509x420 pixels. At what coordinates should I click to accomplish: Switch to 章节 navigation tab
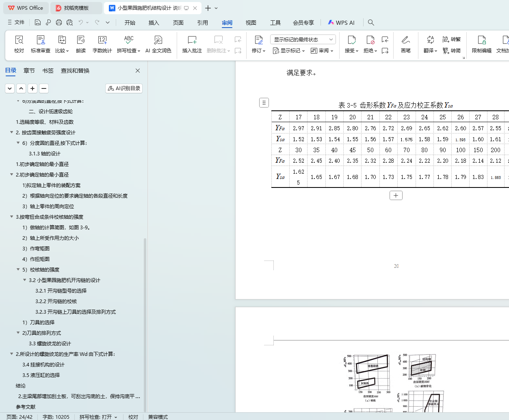pyautogui.click(x=29, y=71)
